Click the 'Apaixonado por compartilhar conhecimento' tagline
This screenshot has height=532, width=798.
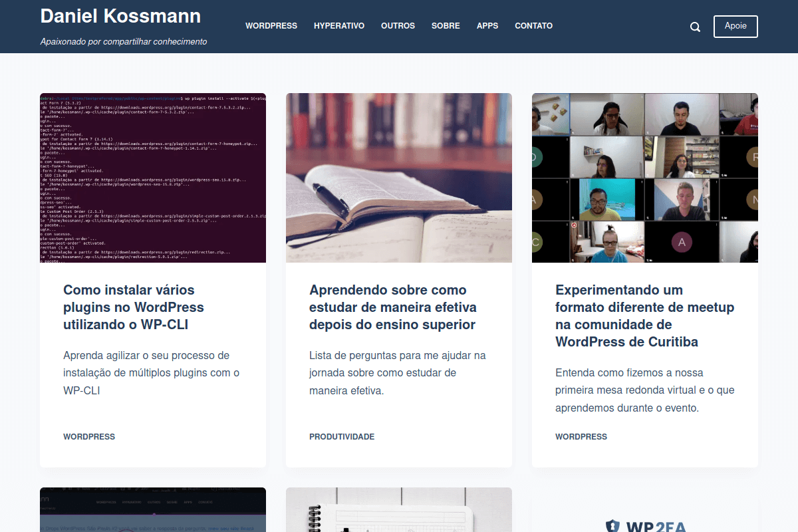[x=124, y=41]
